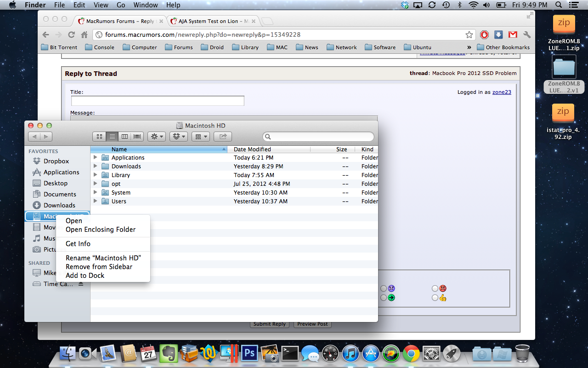Expand the Users folder row
The width and height of the screenshot is (588, 368).
(96, 201)
